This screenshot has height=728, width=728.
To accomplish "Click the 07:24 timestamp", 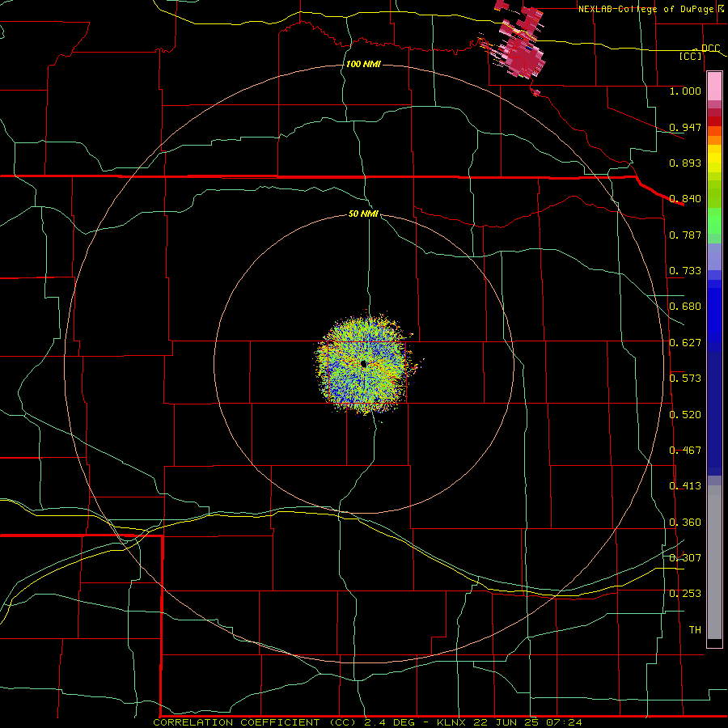I will coord(564,722).
